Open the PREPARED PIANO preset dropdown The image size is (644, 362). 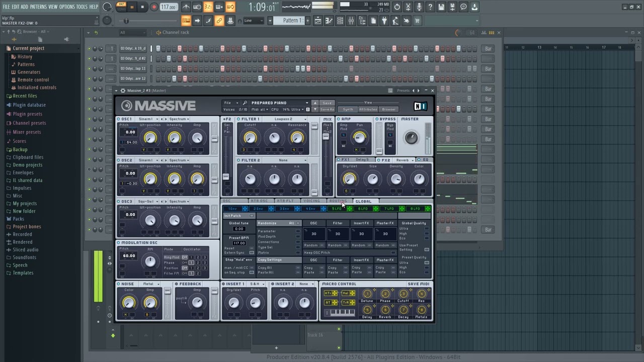(x=279, y=103)
